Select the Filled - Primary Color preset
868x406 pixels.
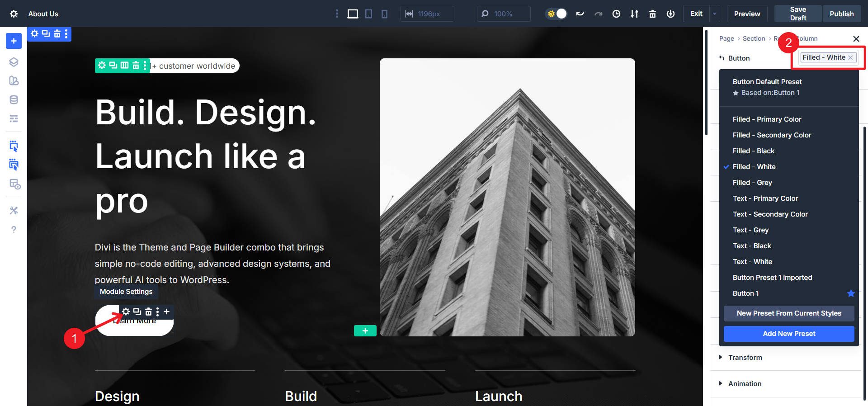pyautogui.click(x=767, y=119)
